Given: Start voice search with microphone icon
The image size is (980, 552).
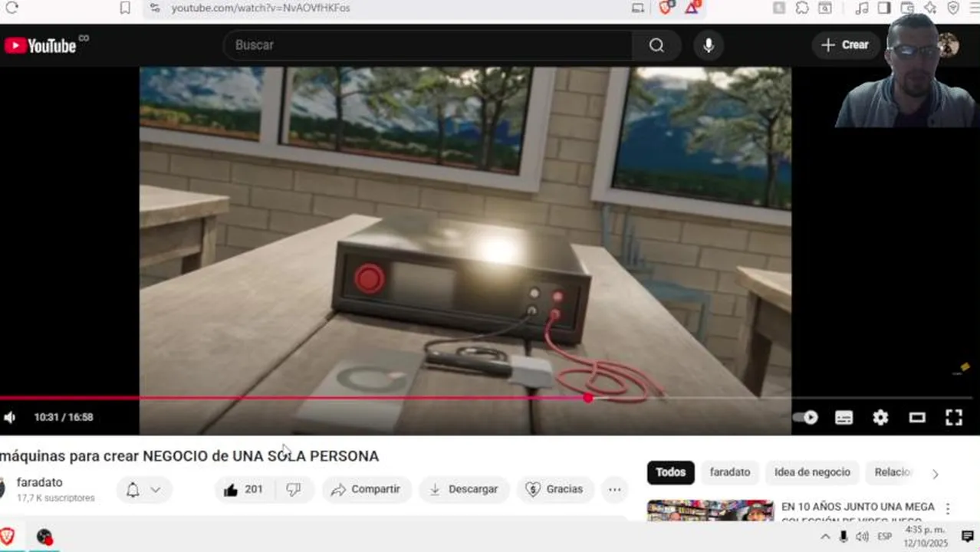Looking at the screenshot, I should (x=709, y=45).
